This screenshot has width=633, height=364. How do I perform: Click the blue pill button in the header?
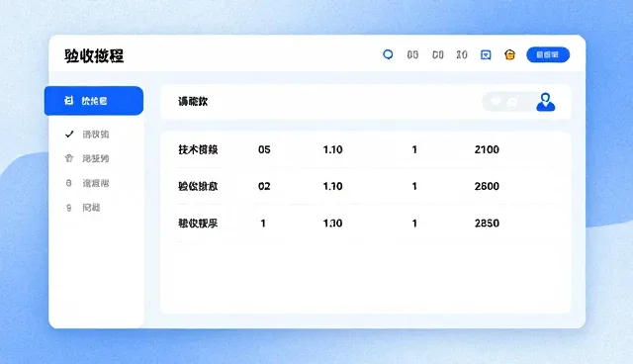548,54
